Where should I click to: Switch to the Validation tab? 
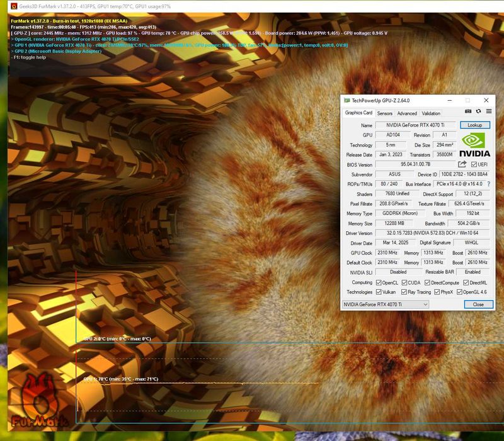pyautogui.click(x=431, y=113)
